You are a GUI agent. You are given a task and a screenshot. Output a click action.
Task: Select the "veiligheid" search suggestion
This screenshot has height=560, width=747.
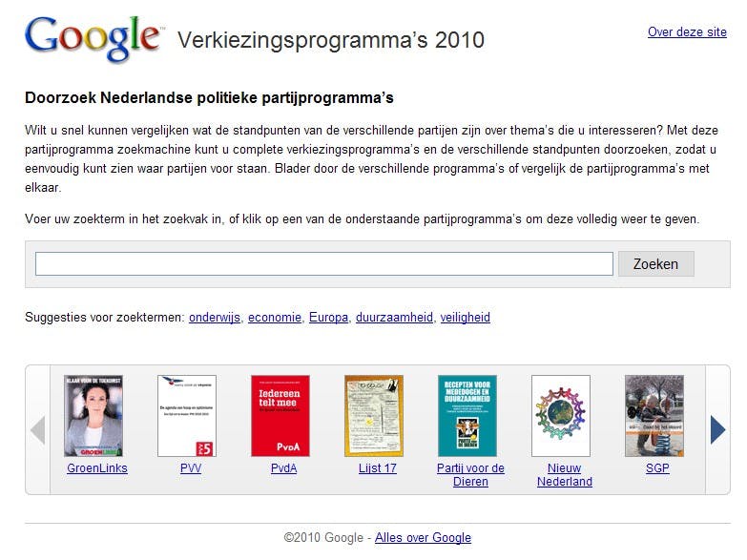[465, 318]
